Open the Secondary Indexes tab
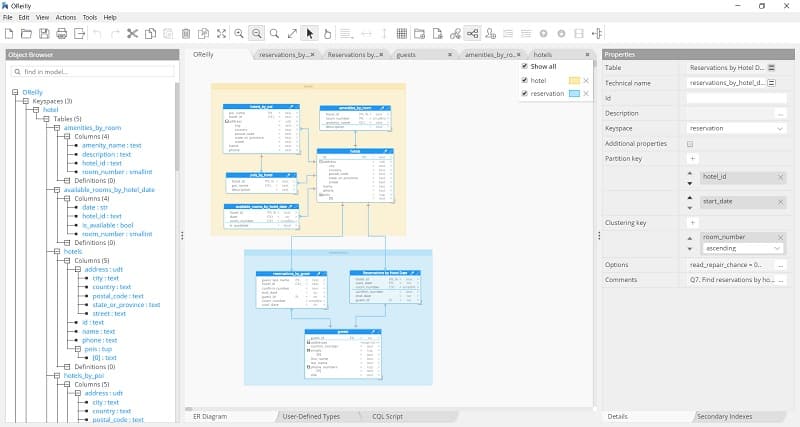800x427 pixels. [x=724, y=416]
